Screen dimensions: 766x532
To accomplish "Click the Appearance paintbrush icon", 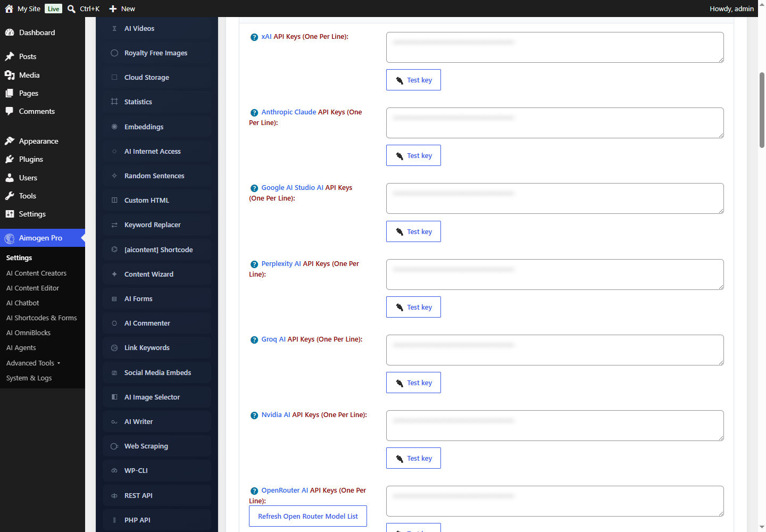I will (10, 141).
